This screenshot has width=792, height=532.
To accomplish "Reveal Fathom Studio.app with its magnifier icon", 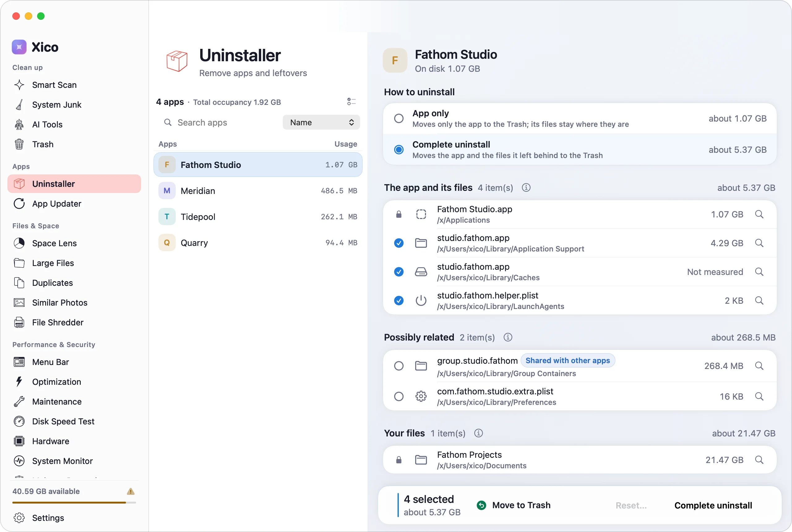I will tap(759, 214).
